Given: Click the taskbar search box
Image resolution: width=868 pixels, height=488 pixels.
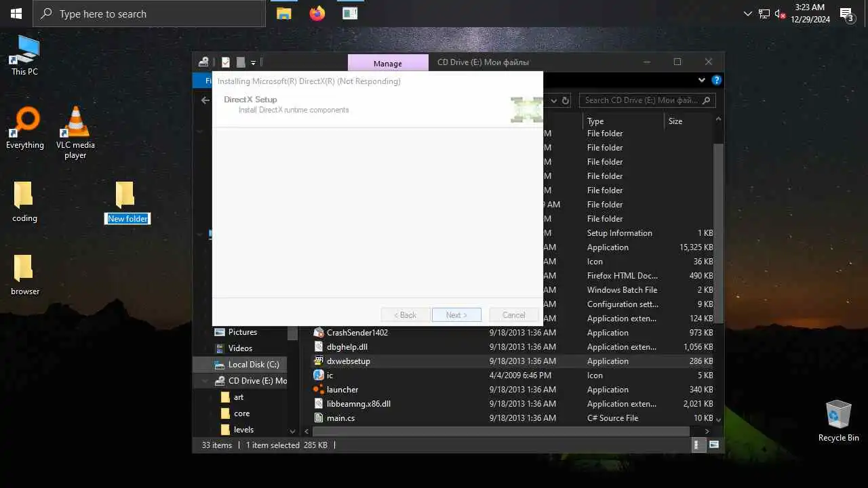Looking at the screenshot, I should click(149, 14).
